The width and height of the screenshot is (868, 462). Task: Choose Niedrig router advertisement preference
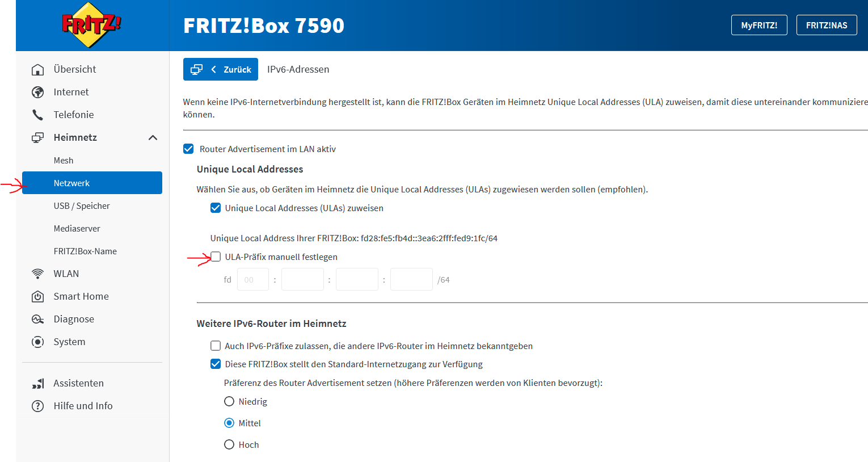[x=229, y=402]
